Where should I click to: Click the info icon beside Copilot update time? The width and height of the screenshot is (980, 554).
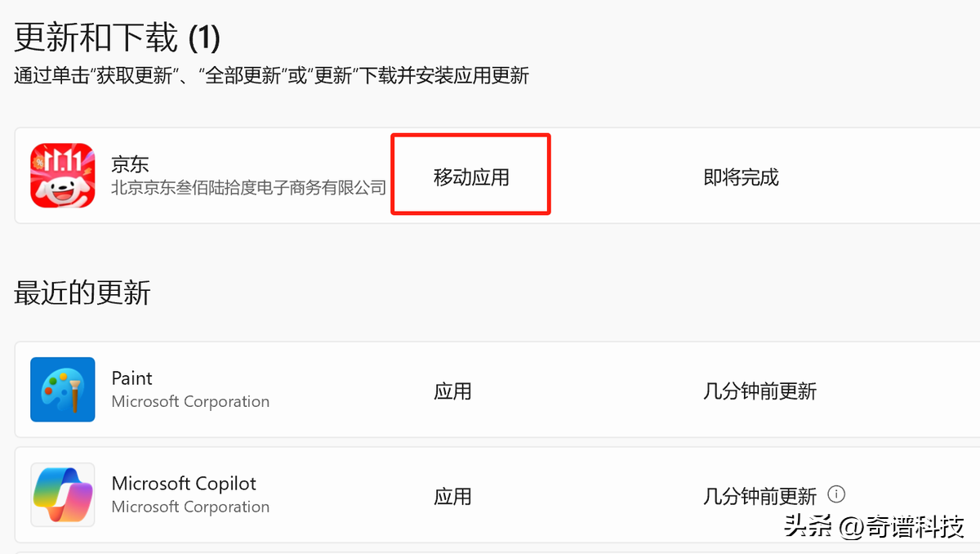(x=835, y=494)
